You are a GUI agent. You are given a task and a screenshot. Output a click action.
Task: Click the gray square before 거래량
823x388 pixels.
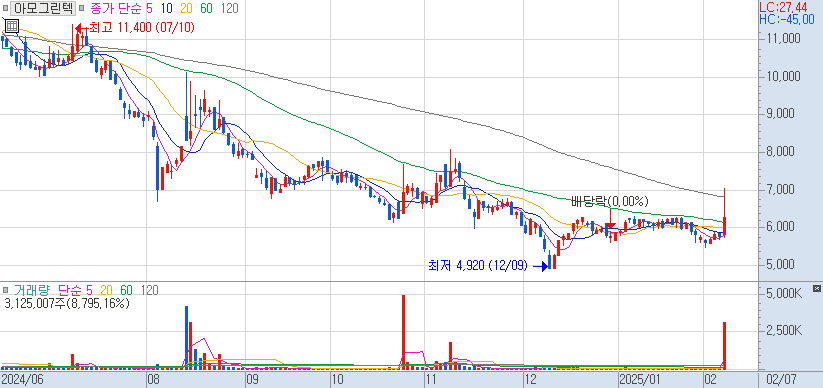(x=6, y=290)
